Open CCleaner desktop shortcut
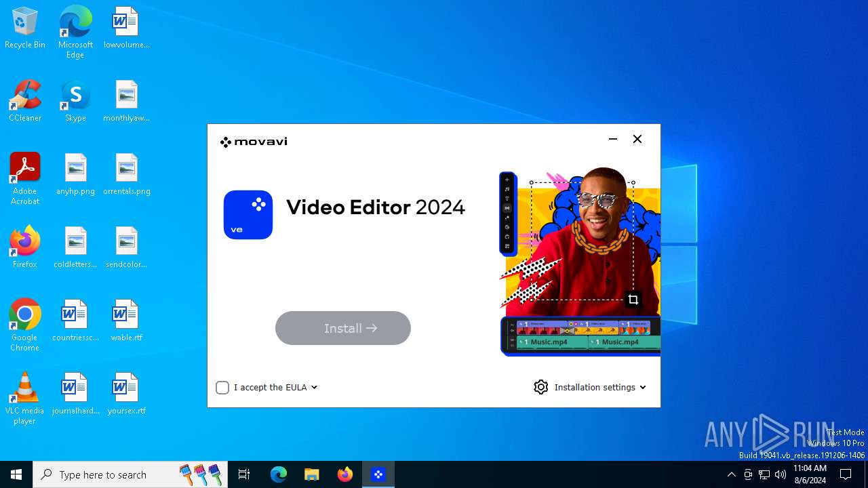This screenshot has height=488, width=868. point(25,102)
